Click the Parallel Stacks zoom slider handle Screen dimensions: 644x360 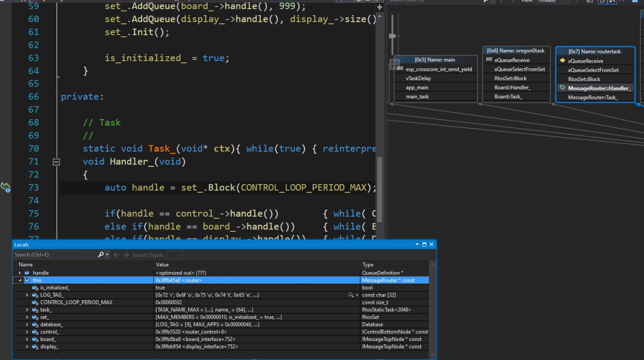[393, 36]
